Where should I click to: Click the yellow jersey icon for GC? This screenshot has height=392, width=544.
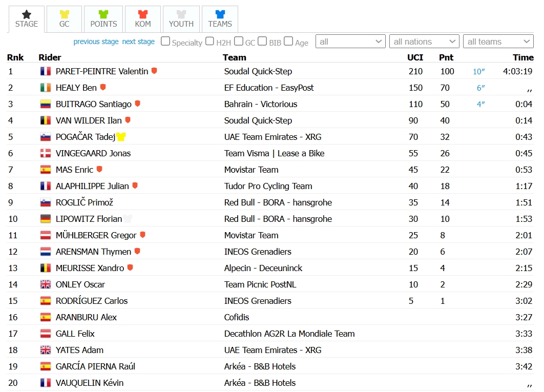point(64,14)
